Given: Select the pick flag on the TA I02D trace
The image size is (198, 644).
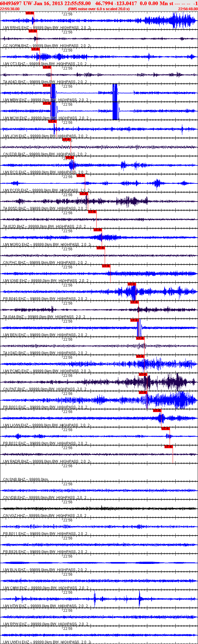Looking at the screenshot, I should pos(92,212).
